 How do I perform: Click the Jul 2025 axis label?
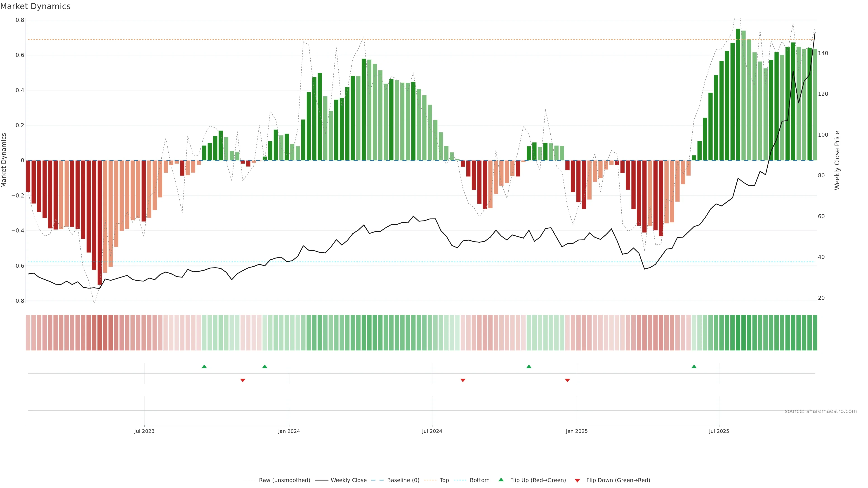(719, 431)
